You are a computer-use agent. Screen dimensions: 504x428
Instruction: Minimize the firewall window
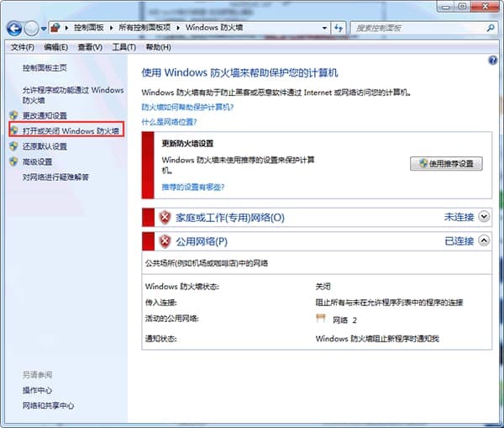[x=446, y=7]
